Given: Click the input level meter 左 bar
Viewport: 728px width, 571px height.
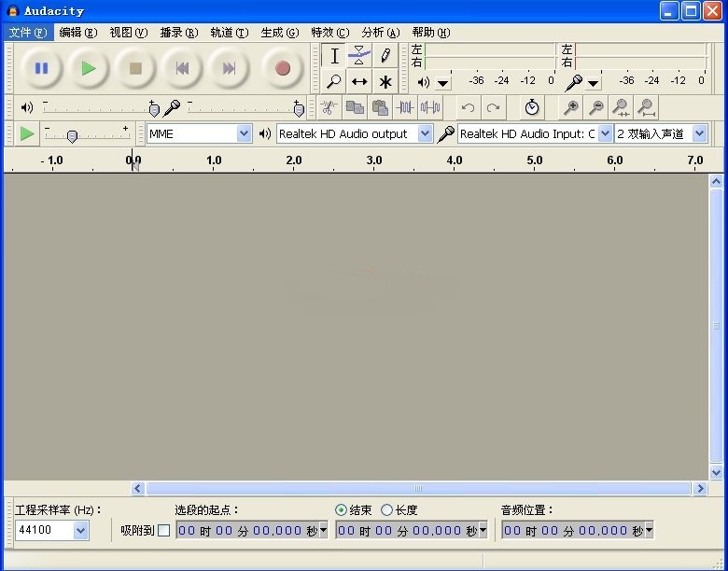Looking at the screenshot, I should click(x=640, y=49).
